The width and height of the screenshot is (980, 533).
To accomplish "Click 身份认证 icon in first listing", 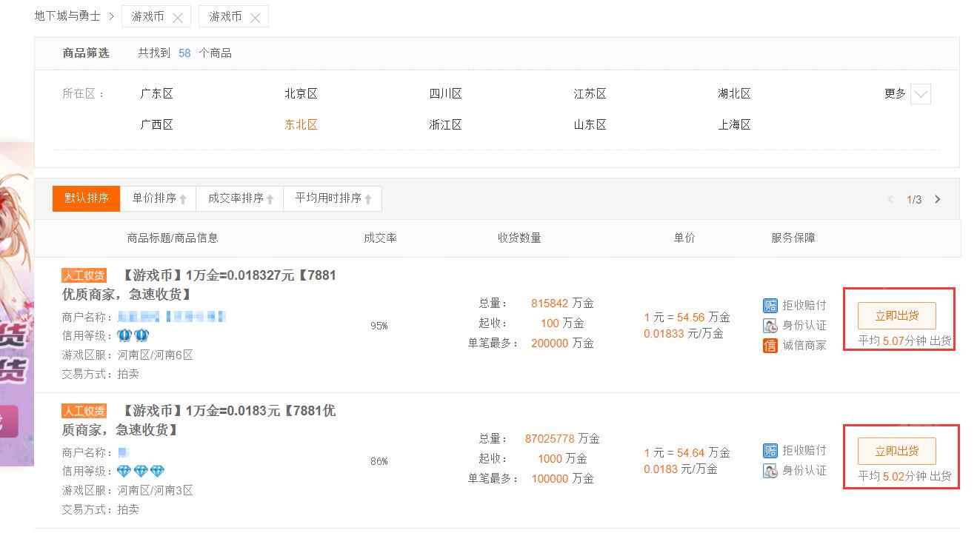I will click(770, 325).
